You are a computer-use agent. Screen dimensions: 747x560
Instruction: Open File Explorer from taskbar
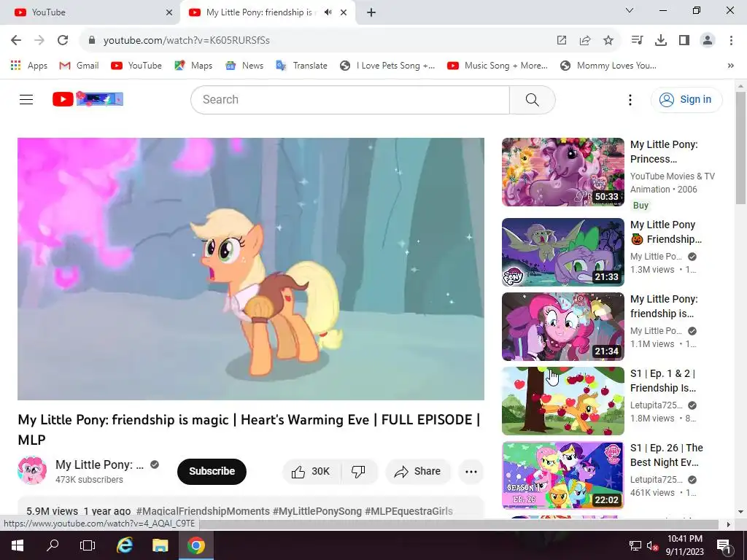point(160,545)
